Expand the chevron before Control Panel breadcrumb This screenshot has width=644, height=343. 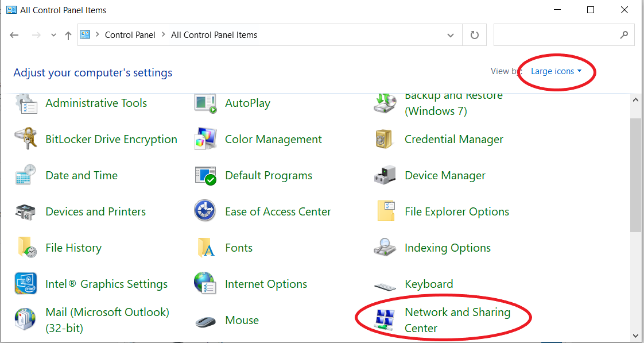coord(98,35)
